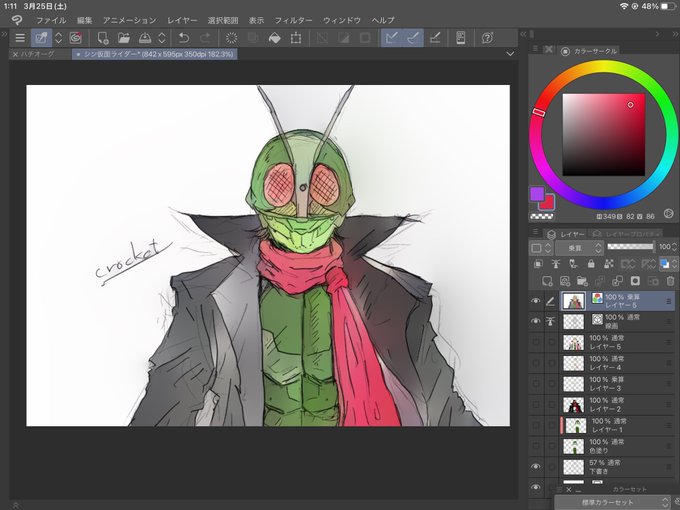
Task: Set as reference layer lighthouse icon
Action: (x=556, y=264)
